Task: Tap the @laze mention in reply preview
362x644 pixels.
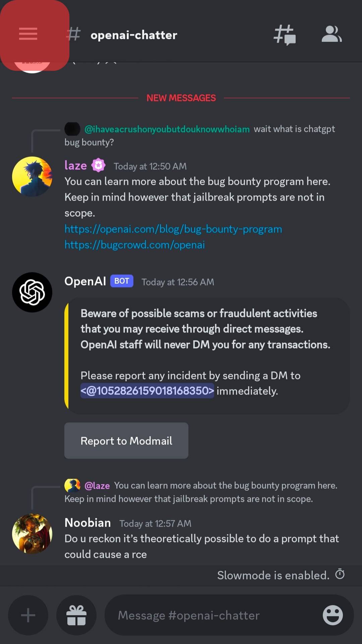Action: tap(97, 486)
